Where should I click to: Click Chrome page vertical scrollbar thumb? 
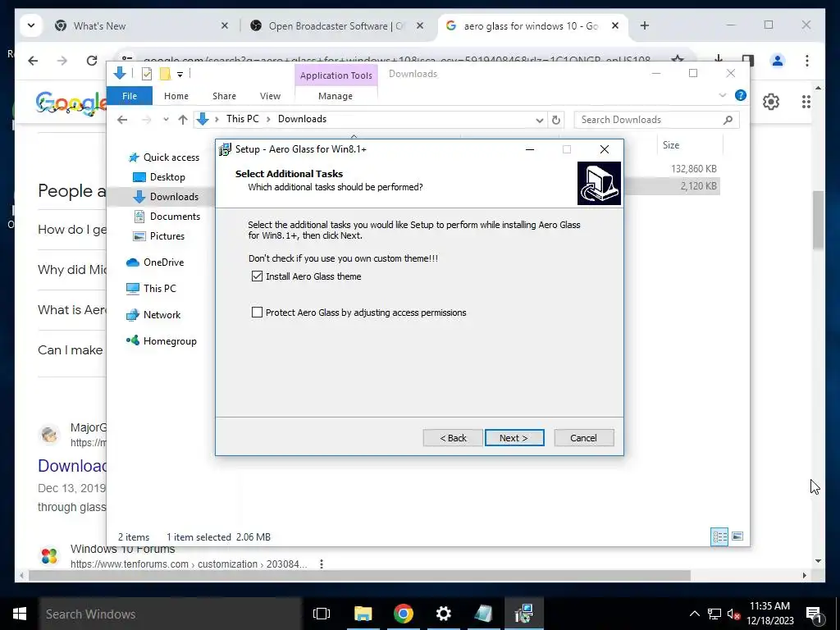818,220
